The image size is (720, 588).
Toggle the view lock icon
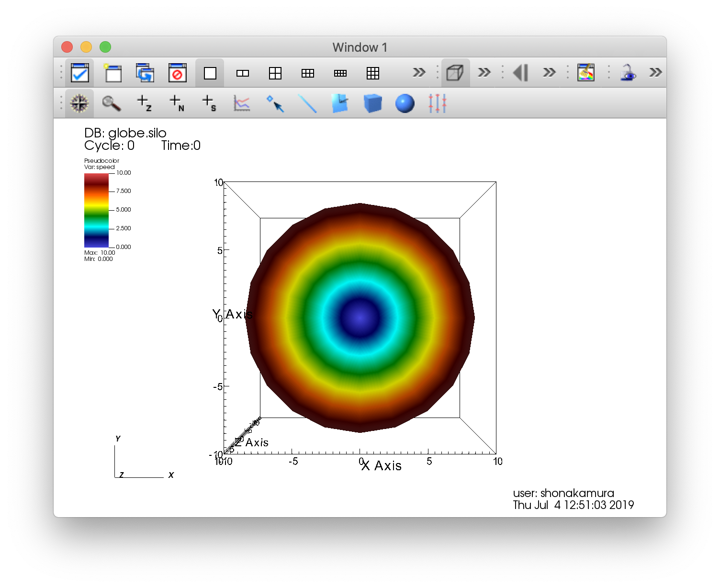pos(628,73)
